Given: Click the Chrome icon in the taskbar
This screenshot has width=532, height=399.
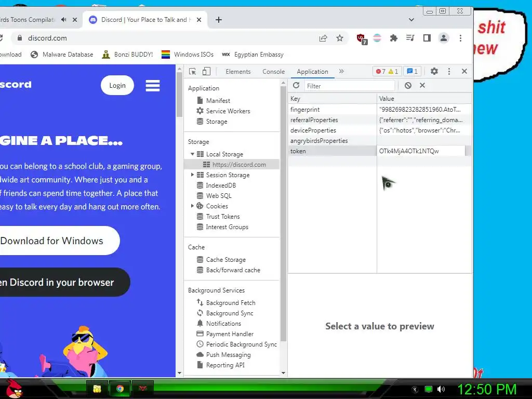Looking at the screenshot, I should (120, 389).
